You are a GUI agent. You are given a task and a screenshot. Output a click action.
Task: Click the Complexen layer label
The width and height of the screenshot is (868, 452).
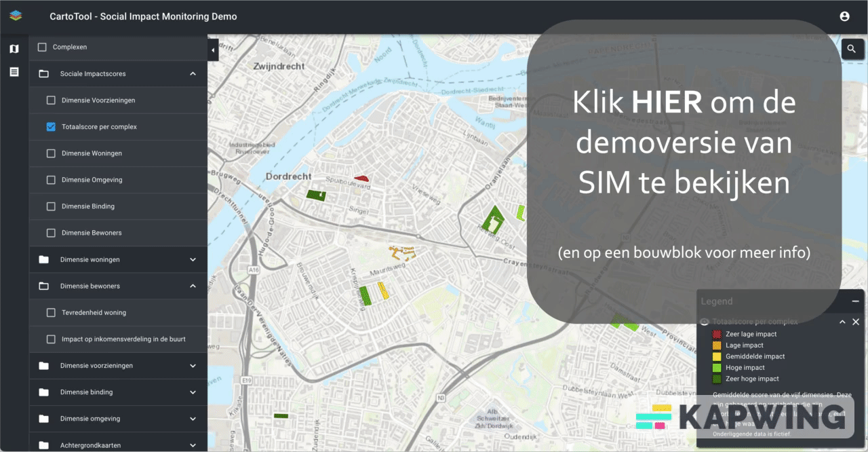pos(70,48)
